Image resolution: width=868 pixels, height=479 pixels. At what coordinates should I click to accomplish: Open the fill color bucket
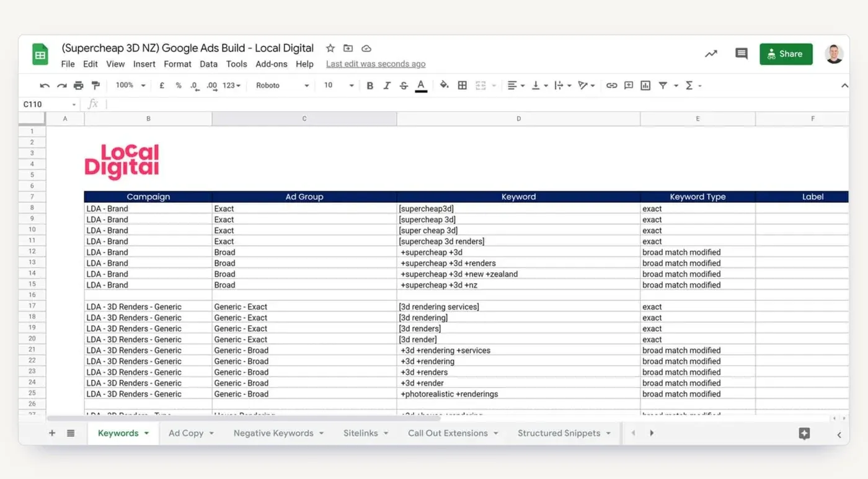[x=444, y=85]
